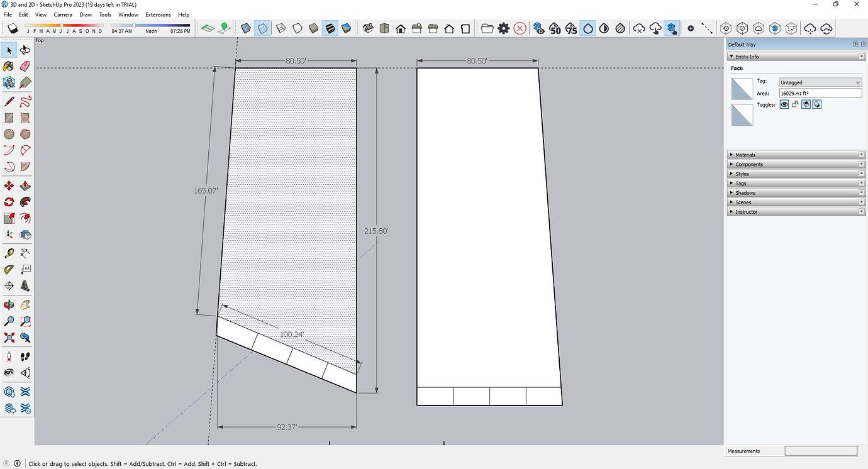The width and height of the screenshot is (868, 469).
Task: Toggle face visibility with the eye icon
Action: 784,104
